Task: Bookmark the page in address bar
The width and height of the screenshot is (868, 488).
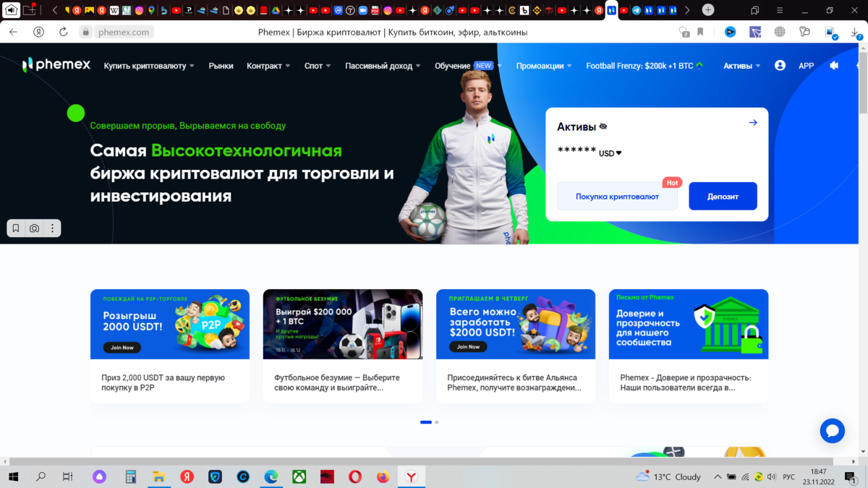Action: point(700,32)
